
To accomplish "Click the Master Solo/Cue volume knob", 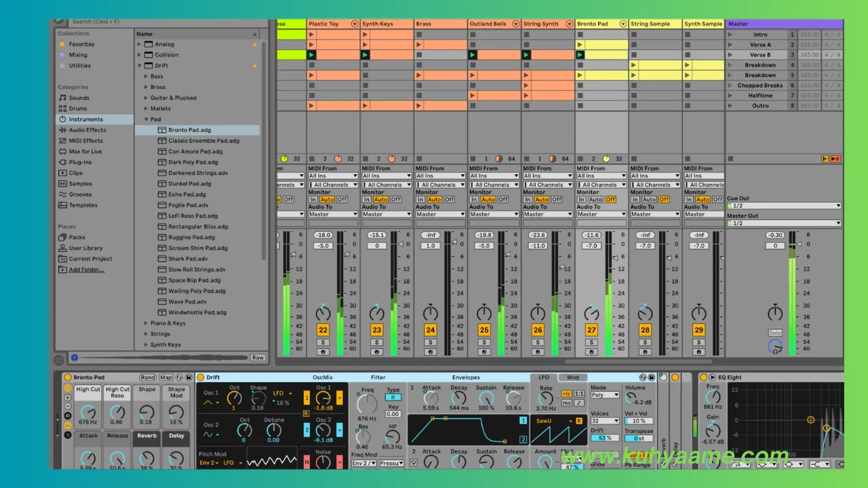I will [775, 346].
